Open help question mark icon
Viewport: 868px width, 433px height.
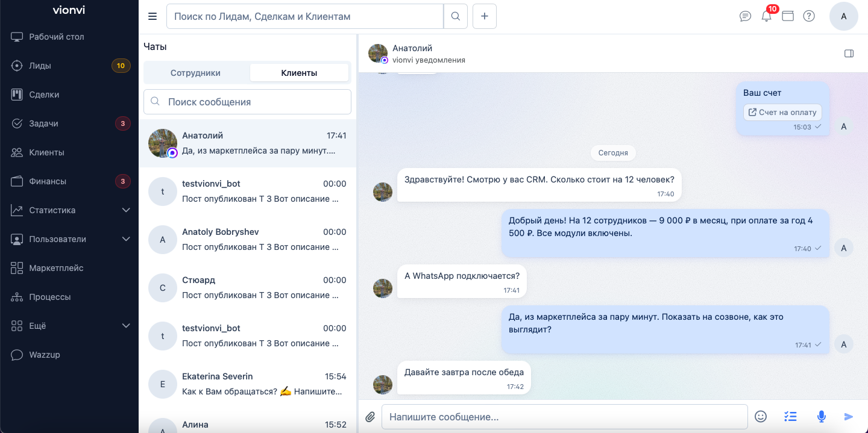click(809, 16)
